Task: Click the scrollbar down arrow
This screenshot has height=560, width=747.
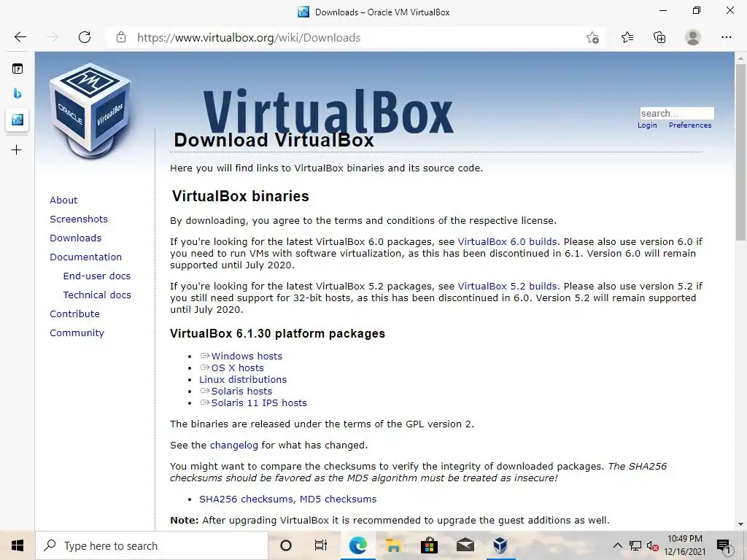Action: [740, 524]
